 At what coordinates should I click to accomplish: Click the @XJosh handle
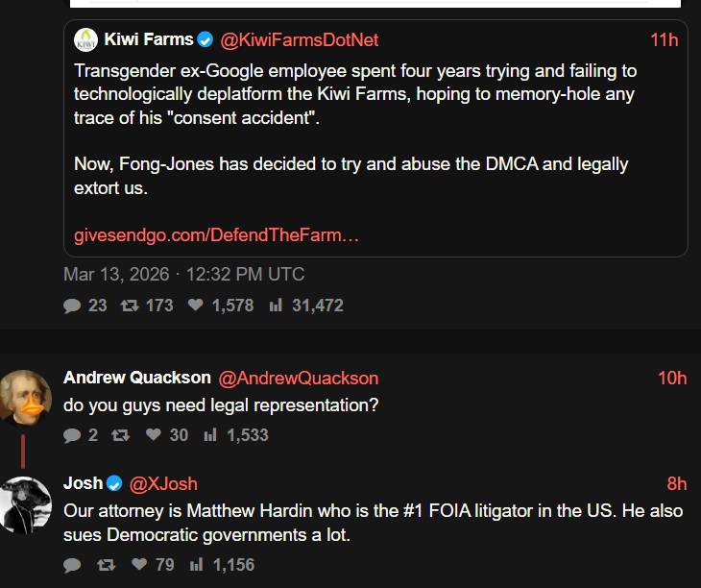point(163,483)
